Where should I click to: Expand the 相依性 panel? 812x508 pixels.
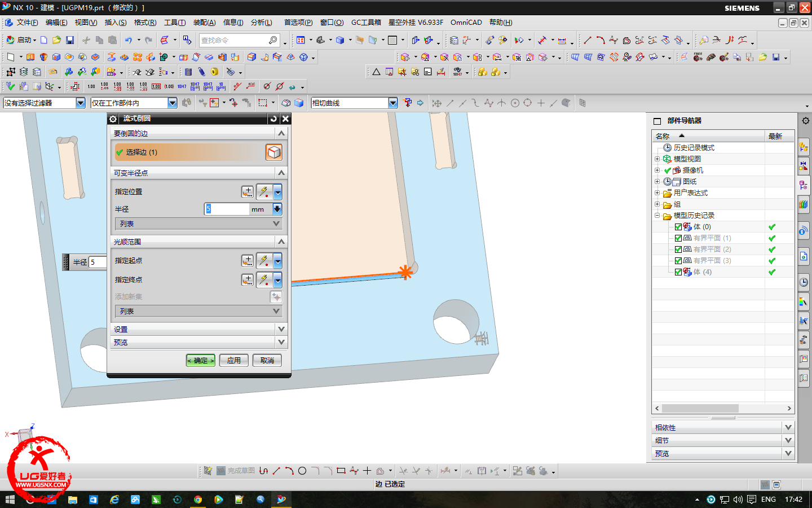[x=723, y=427]
